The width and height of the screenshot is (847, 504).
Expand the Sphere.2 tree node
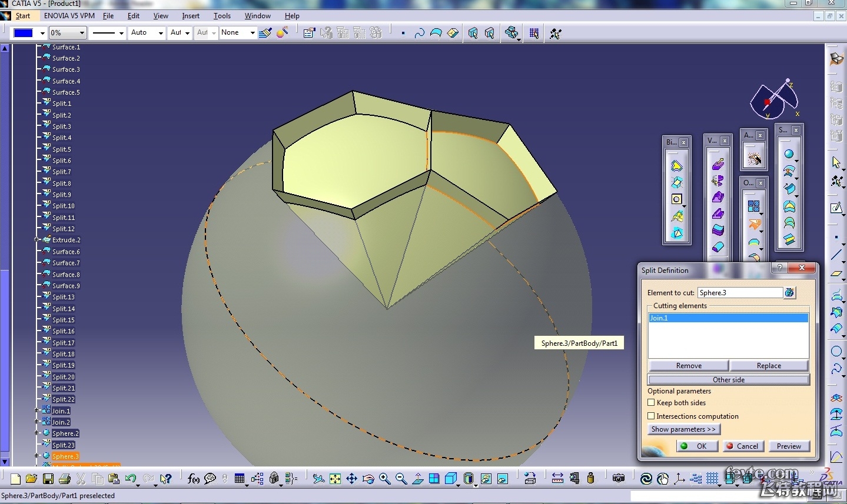click(x=36, y=433)
